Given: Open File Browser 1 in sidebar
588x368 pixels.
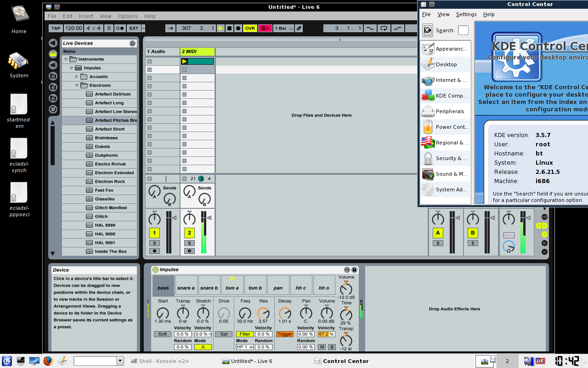Looking at the screenshot, I should click(x=53, y=76).
